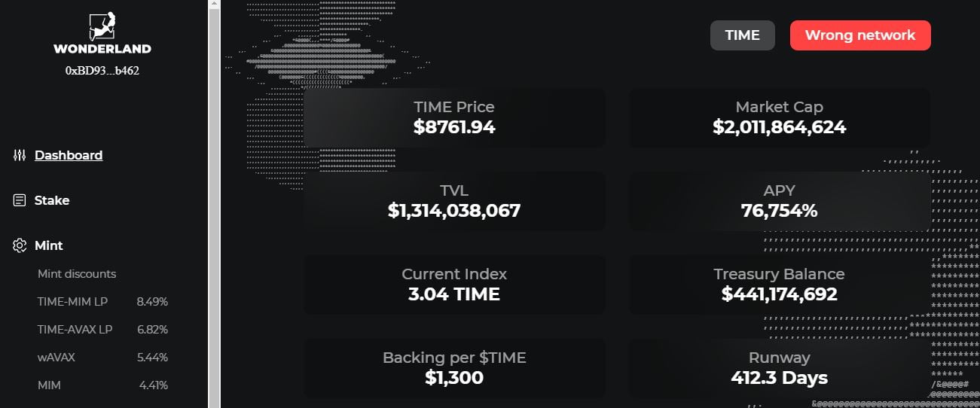Viewport: 980px width, 408px height.
Task: Click the wallet address 0xBD93...b462
Action: coord(102,71)
